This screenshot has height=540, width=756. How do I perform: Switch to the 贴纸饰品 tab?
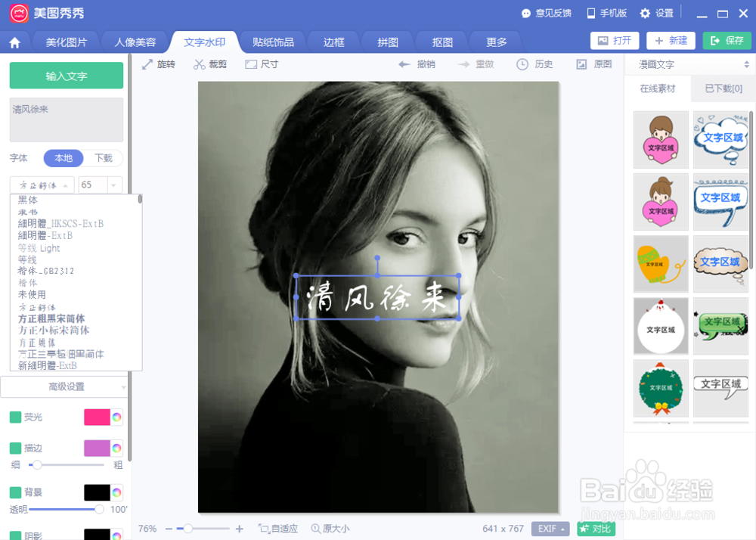click(x=272, y=42)
